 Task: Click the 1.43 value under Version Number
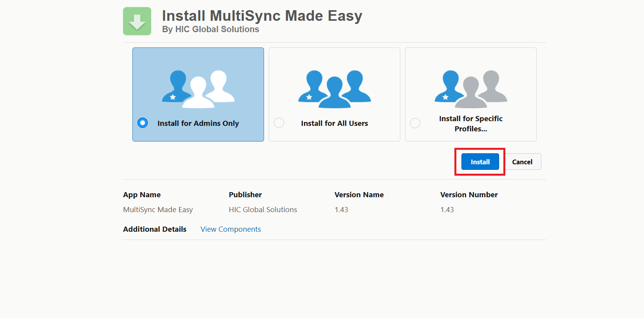tap(447, 210)
